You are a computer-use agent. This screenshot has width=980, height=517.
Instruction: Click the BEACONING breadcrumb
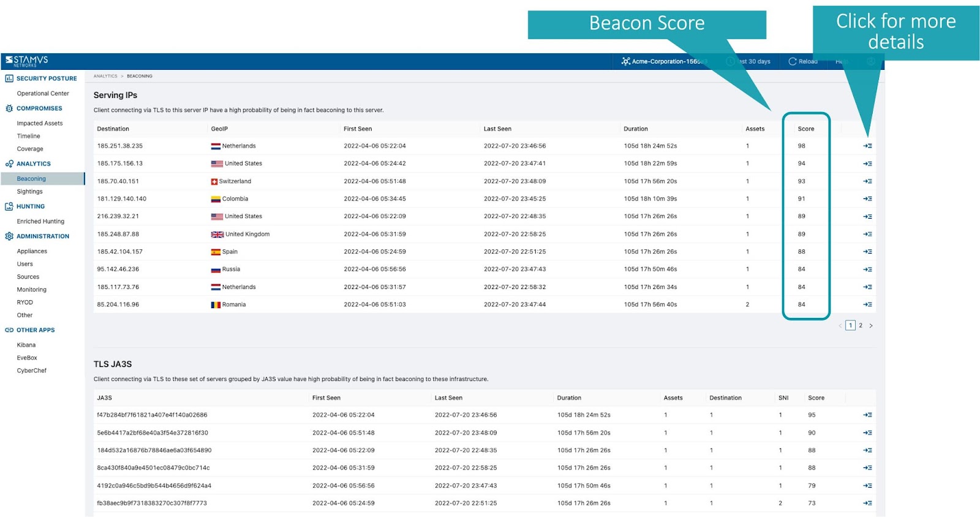[x=140, y=76]
